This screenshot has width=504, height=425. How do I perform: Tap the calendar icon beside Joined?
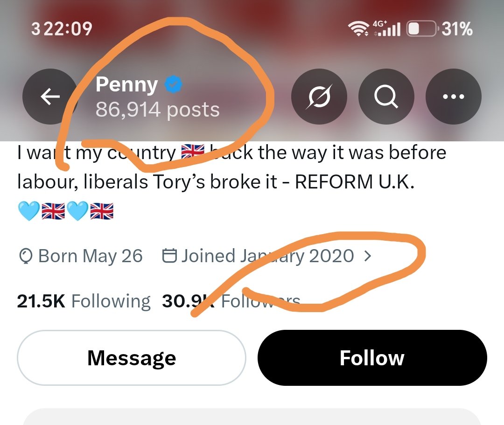pos(169,256)
